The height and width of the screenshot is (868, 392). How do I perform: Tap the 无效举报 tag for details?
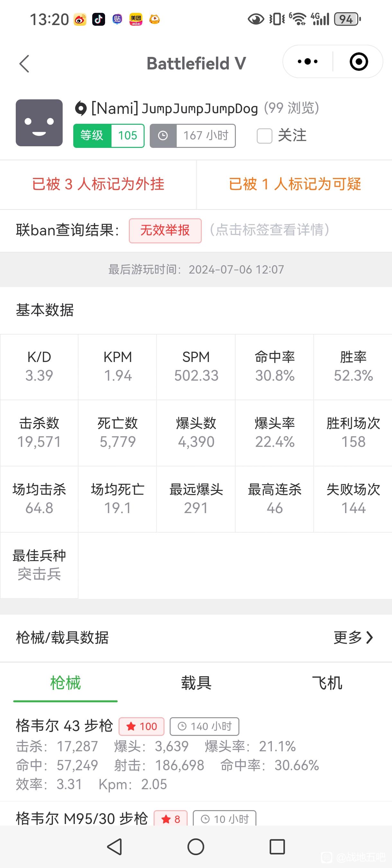pos(165,231)
